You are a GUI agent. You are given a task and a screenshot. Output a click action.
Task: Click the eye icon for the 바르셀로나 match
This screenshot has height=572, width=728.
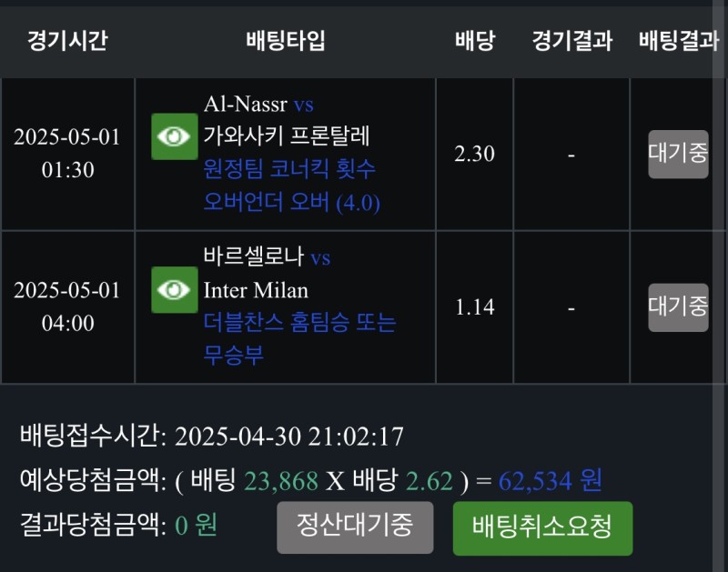[174, 290]
